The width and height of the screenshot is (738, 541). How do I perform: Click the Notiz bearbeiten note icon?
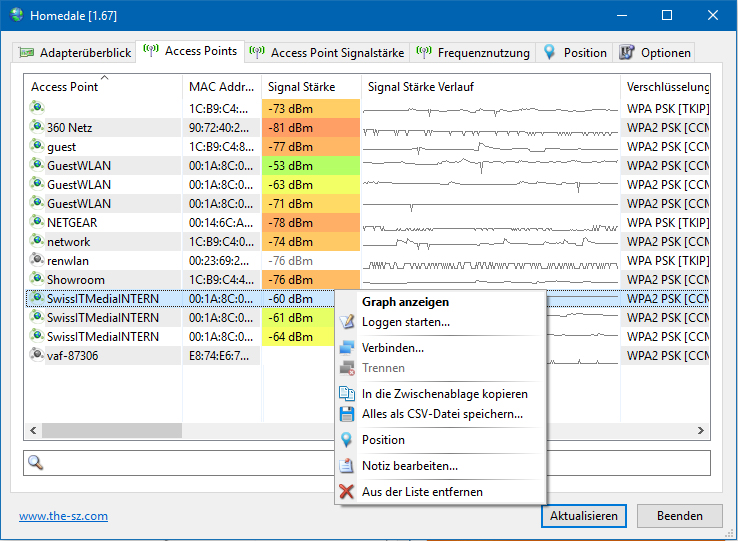pos(347,466)
